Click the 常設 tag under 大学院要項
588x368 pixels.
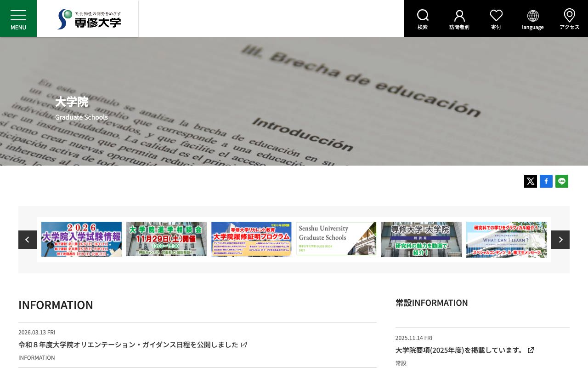pos(401,363)
